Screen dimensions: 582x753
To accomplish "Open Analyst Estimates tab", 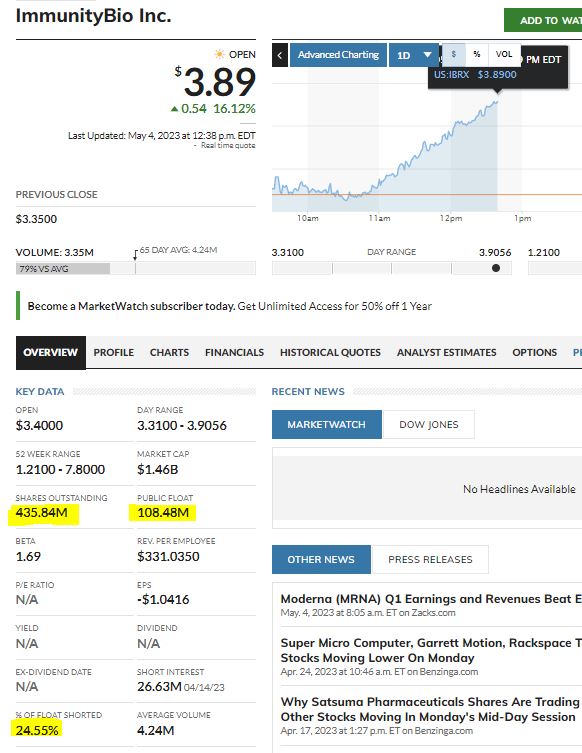I will tap(446, 352).
